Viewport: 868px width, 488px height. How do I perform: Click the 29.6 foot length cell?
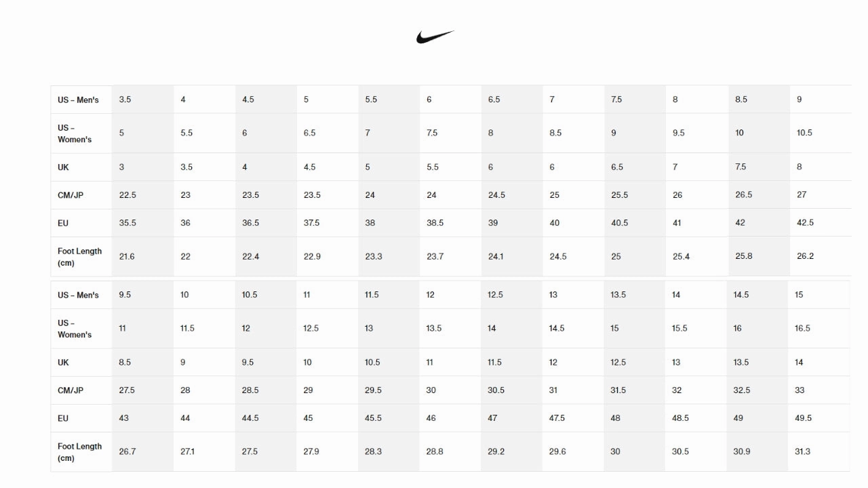(x=557, y=452)
